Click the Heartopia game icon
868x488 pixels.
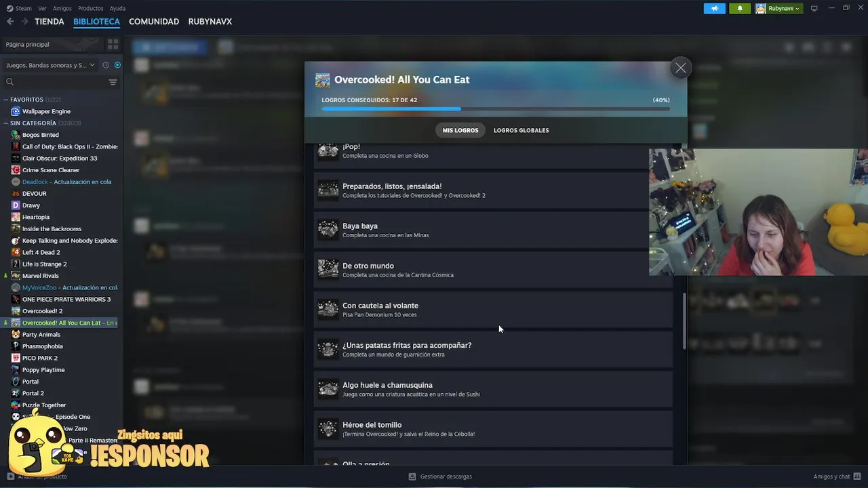point(16,217)
